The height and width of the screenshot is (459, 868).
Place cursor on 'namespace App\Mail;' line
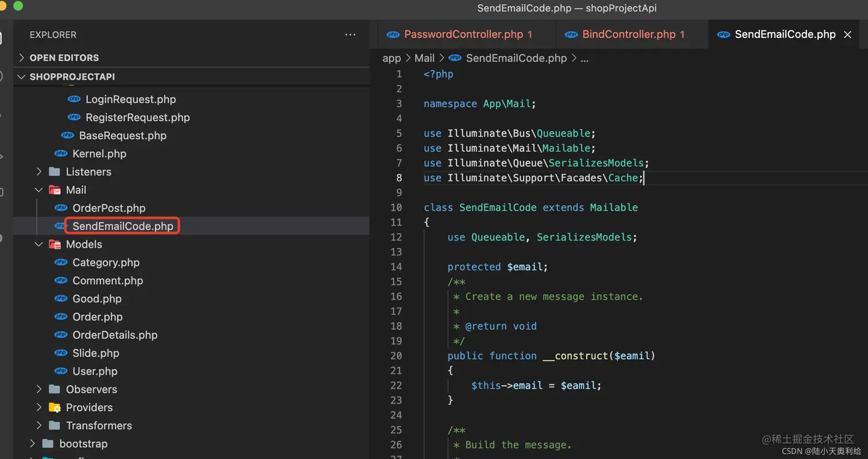coord(480,104)
